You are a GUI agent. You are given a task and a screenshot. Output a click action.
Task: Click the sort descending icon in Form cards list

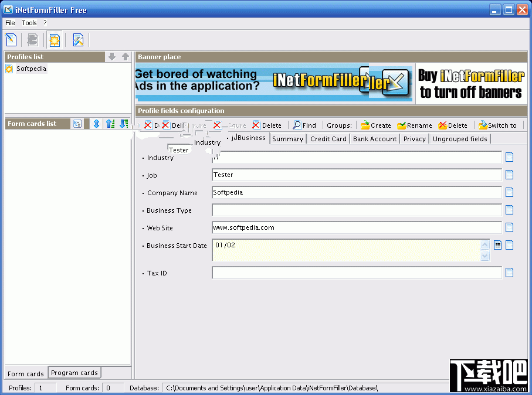(x=124, y=124)
